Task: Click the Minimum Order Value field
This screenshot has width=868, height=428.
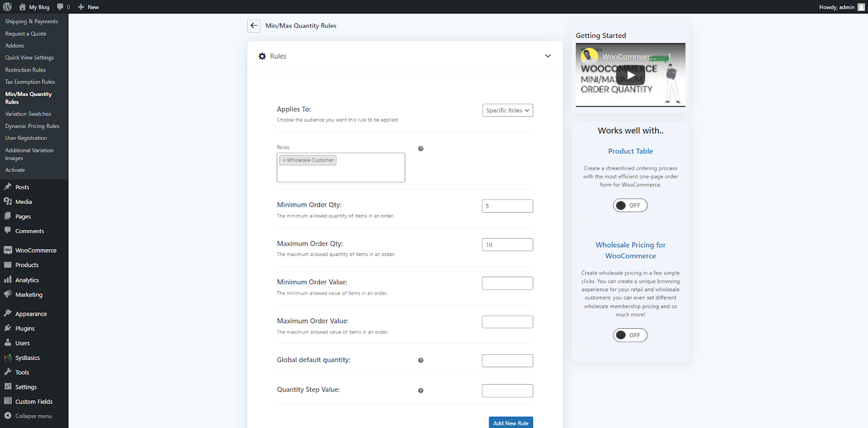Action: click(508, 283)
